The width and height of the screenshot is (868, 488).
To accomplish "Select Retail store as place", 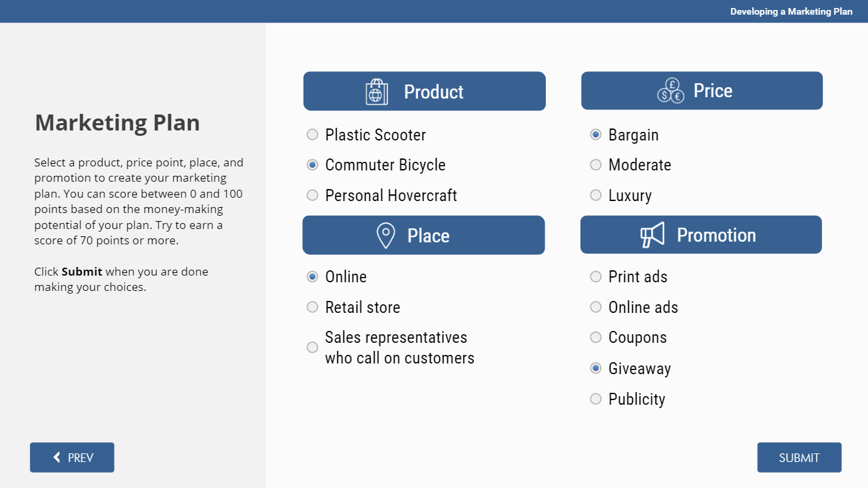I will point(312,308).
